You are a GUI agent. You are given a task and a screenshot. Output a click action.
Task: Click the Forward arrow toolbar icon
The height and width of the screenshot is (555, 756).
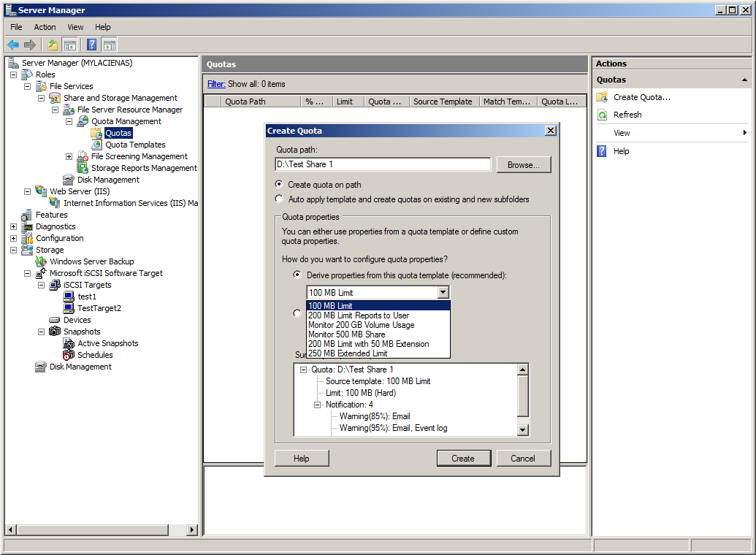coord(30,45)
